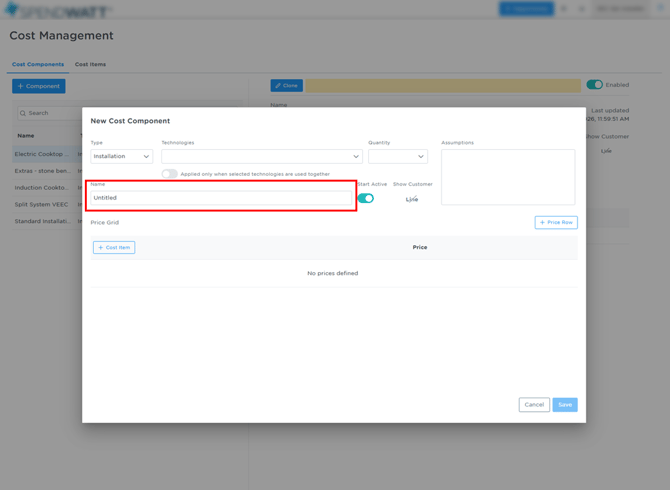Click the plus icon on Cost Item

tap(101, 247)
